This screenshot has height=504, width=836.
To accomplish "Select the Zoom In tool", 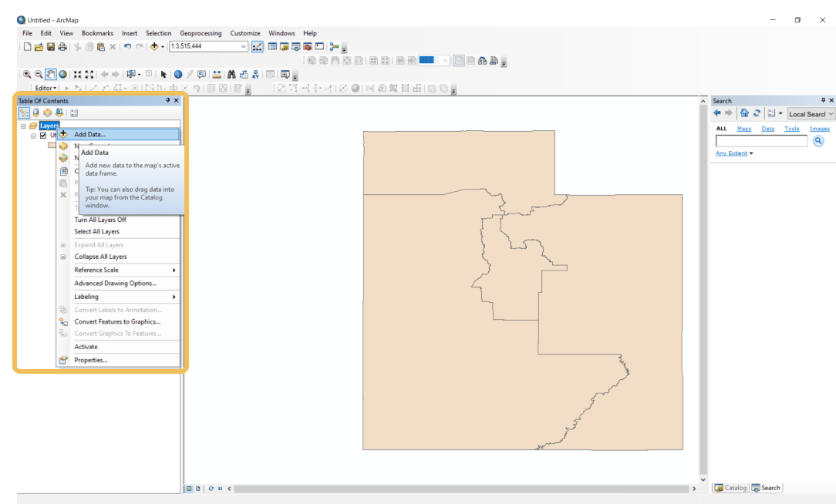I will tap(26, 75).
